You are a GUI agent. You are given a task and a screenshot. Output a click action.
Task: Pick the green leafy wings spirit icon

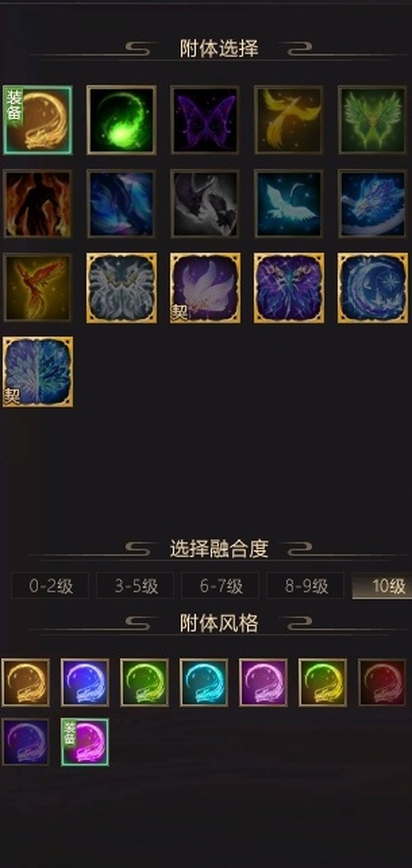[x=372, y=120]
